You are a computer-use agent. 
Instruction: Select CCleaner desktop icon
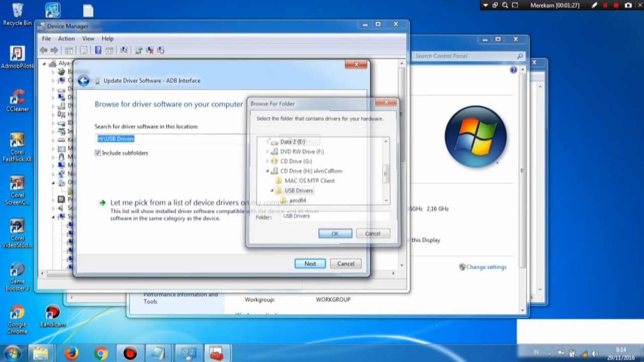(17, 100)
